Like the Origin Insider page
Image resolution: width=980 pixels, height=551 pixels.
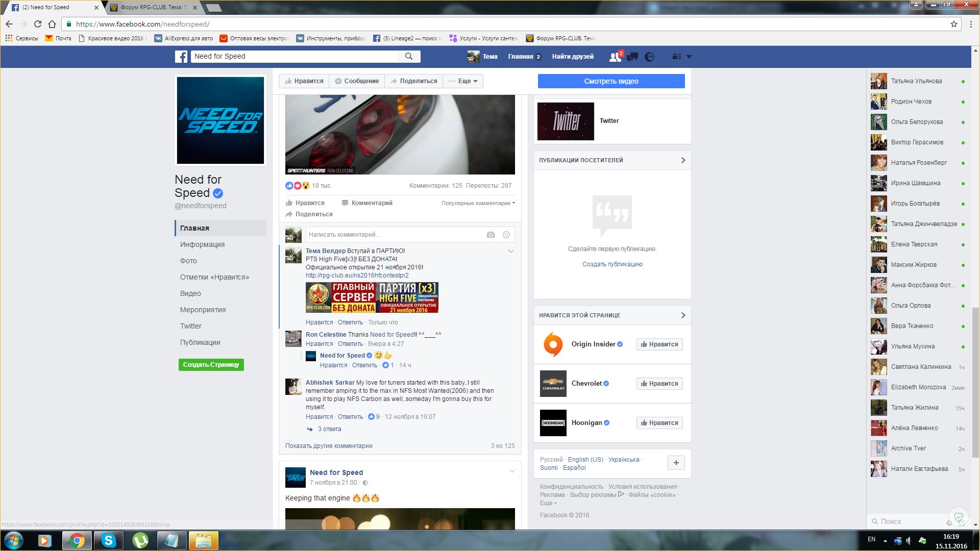click(x=659, y=344)
